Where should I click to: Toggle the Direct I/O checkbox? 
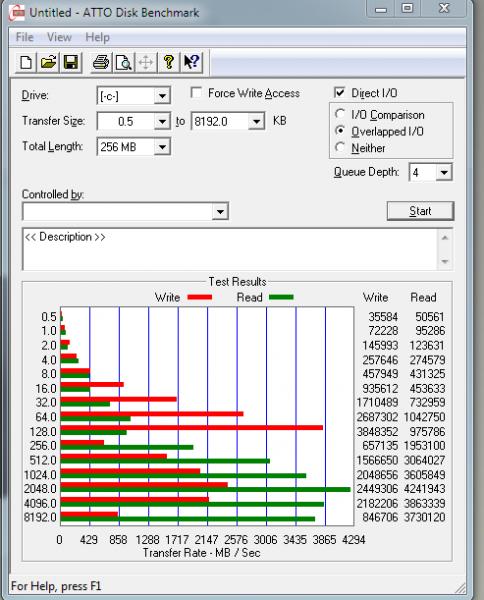(x=339, y=93)
